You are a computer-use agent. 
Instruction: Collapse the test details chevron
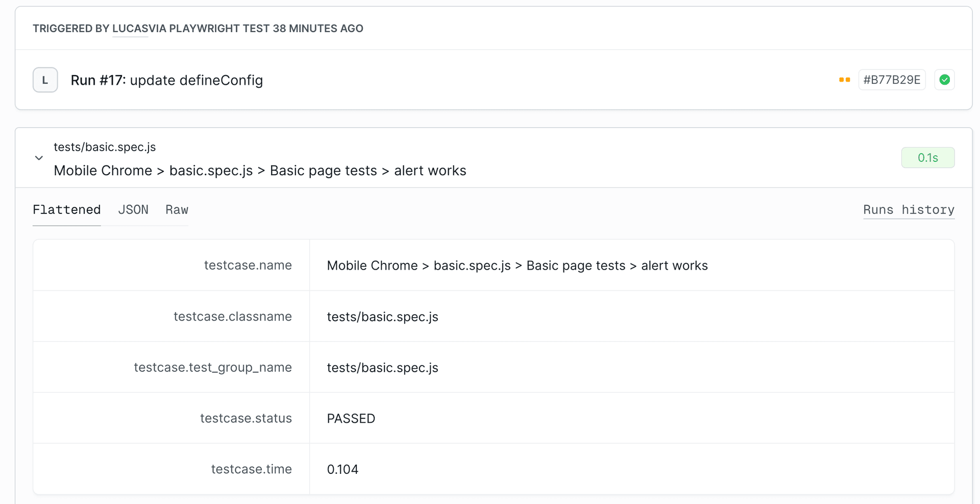(x=39, y=158)
